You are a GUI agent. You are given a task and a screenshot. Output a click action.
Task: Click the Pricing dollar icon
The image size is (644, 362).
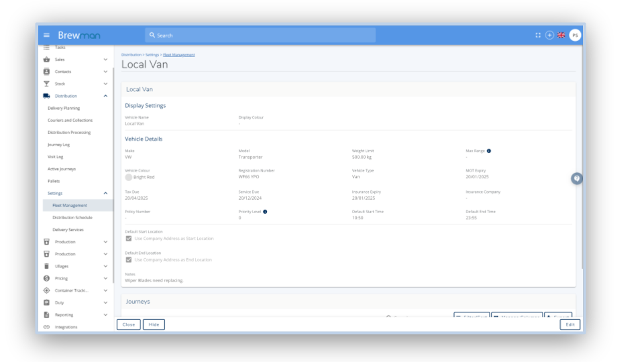46,278
